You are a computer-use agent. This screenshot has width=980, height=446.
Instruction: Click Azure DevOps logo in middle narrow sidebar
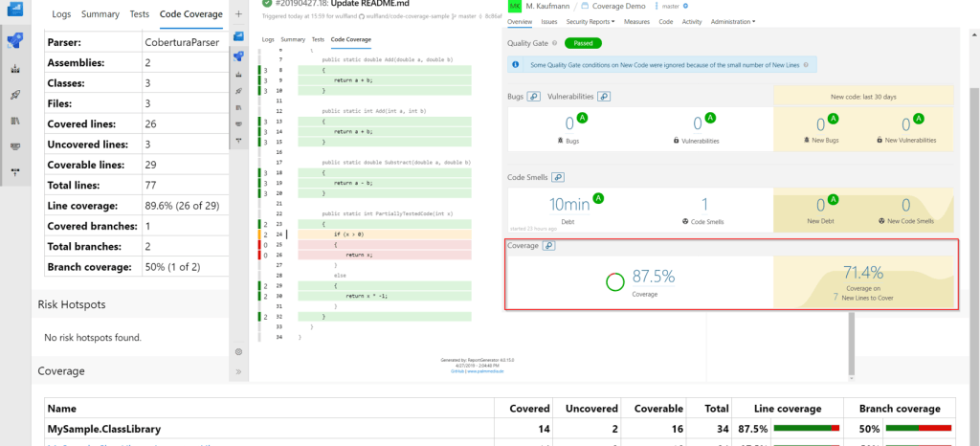(x=238, y=36)
